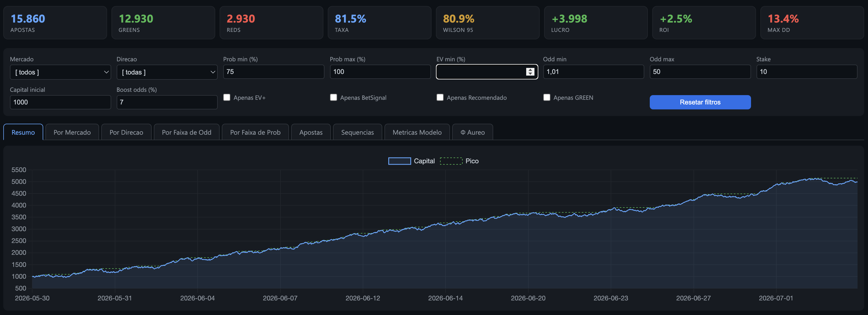Click the EV min stepper arrows
Viewport: 868px width, 315px height.
[x=530, y=72]
